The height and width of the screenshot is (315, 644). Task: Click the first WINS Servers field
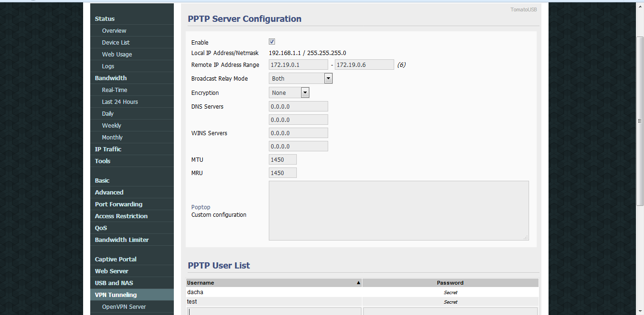(x=298, y=133)
